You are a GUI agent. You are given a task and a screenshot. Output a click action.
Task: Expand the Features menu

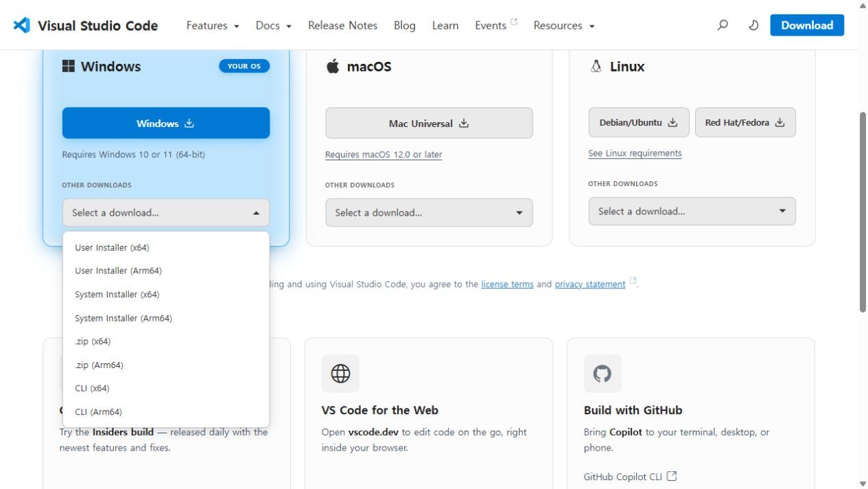[213, 25]
